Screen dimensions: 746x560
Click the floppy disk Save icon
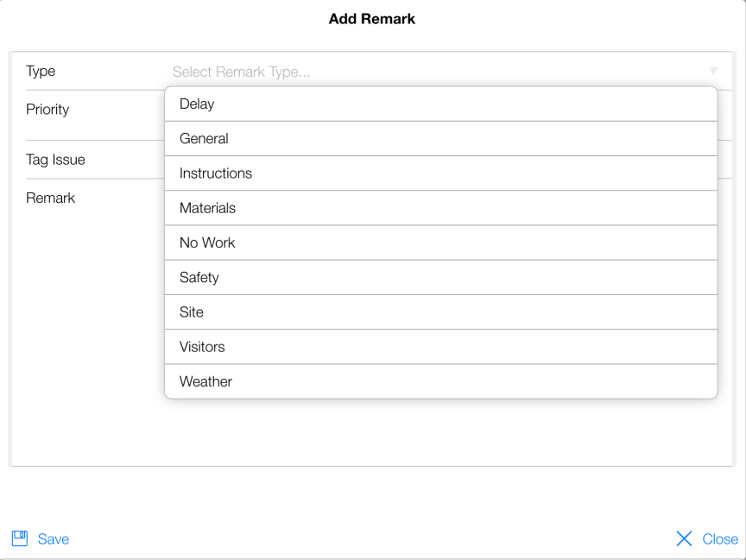(20, 538)
